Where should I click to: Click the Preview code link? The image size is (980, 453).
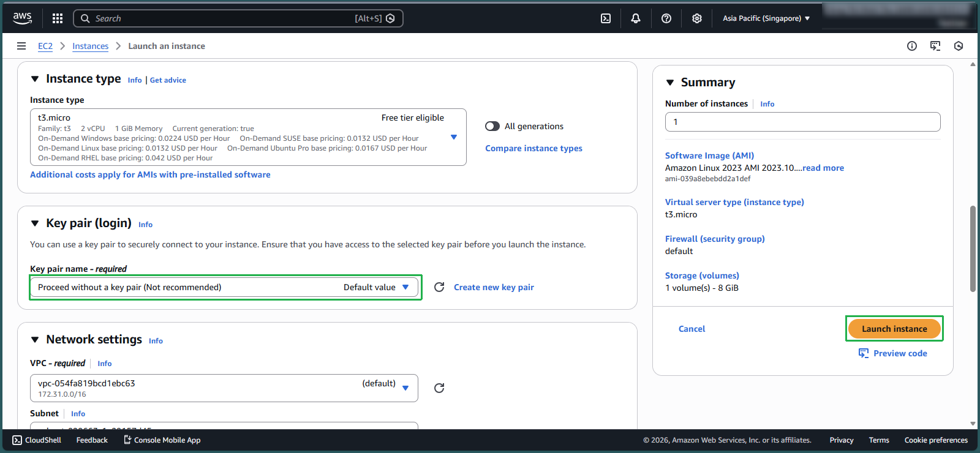pos(900,353)
